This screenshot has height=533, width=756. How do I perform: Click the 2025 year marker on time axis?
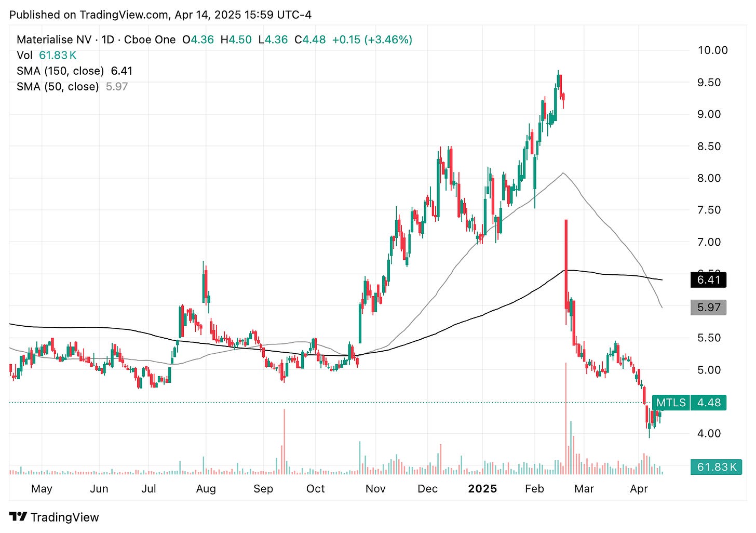(x=482, y=489)
